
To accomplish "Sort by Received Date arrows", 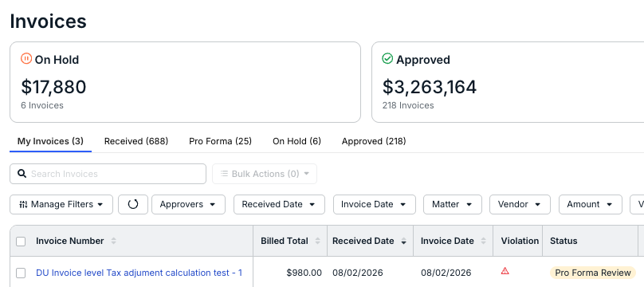I will (404, 241).
